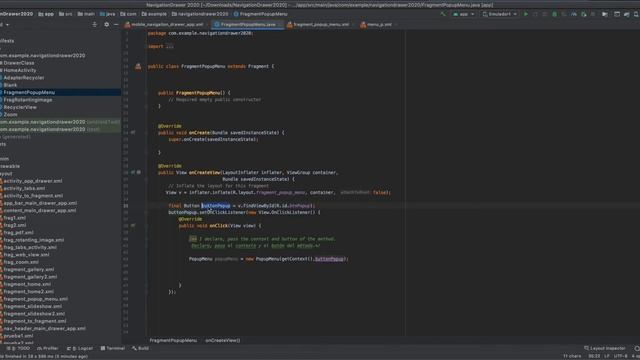Hide the project panel with minus icon
The height and width of the screenshot is (360, 640).
[x=116, y=24]
